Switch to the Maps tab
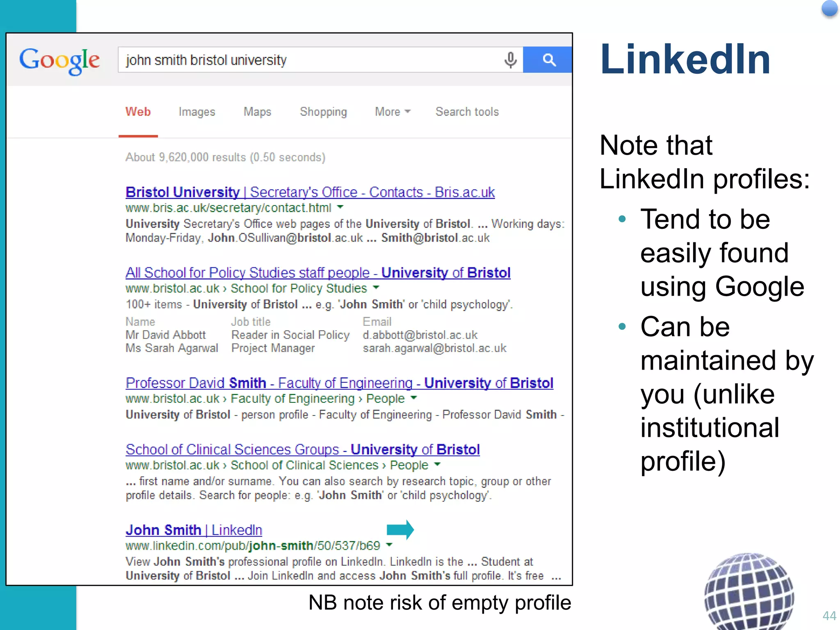Screen dimensions: 840x630 tap(258, 112)
